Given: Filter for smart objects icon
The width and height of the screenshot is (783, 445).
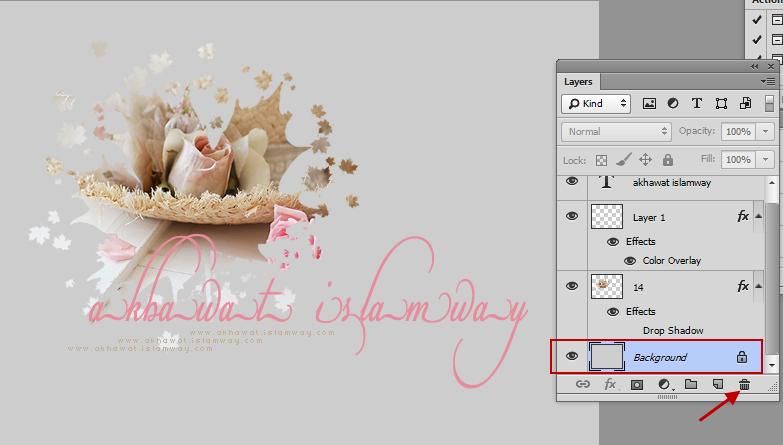Looking at the screenshot, I should pos(745,103).
